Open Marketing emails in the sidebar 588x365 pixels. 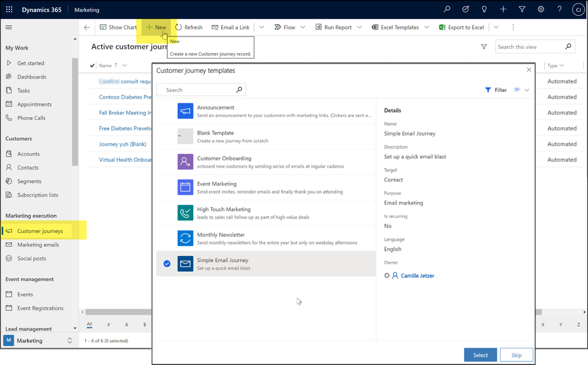tap(38, 245)
